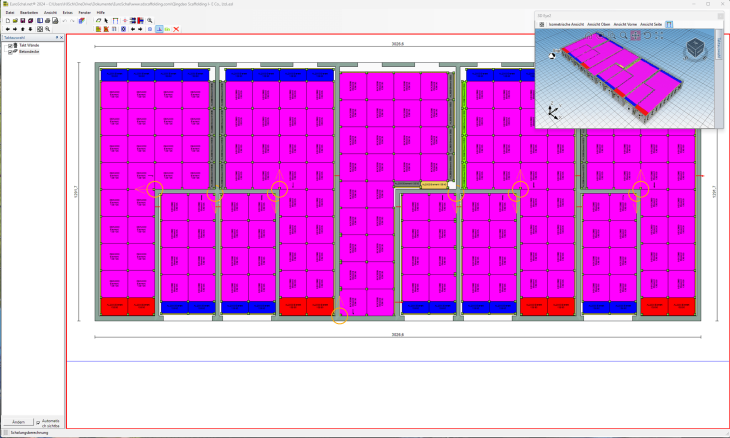Click the rotate tool in 3D view
The height and width of the screenshot is (438, 730).
647,35
